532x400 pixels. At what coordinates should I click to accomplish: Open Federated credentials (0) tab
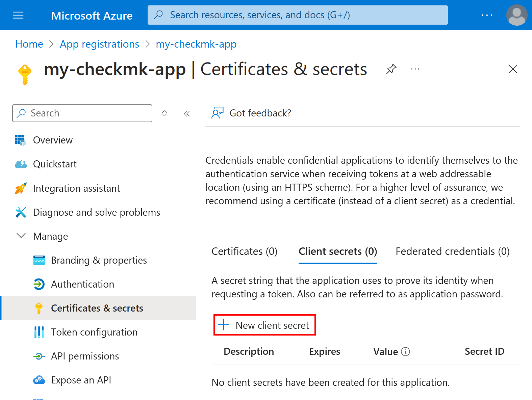point(453,251)
